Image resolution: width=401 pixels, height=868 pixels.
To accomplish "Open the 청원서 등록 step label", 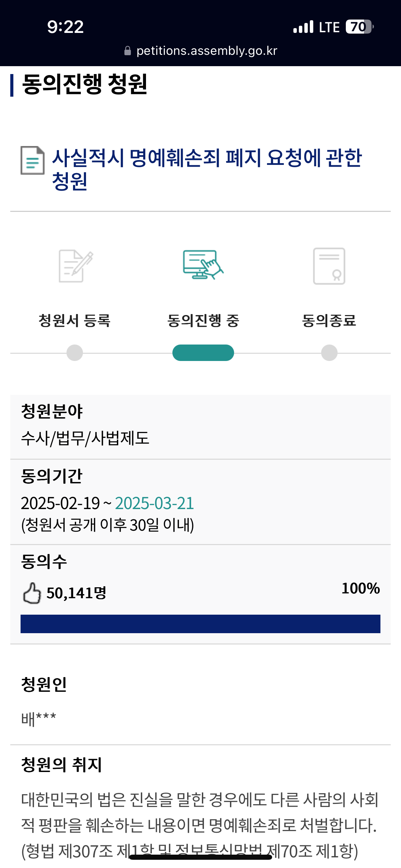I will point(75,321).
